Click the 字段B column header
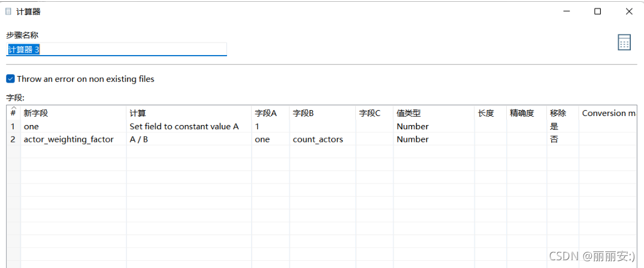 (x=322, y=113)
